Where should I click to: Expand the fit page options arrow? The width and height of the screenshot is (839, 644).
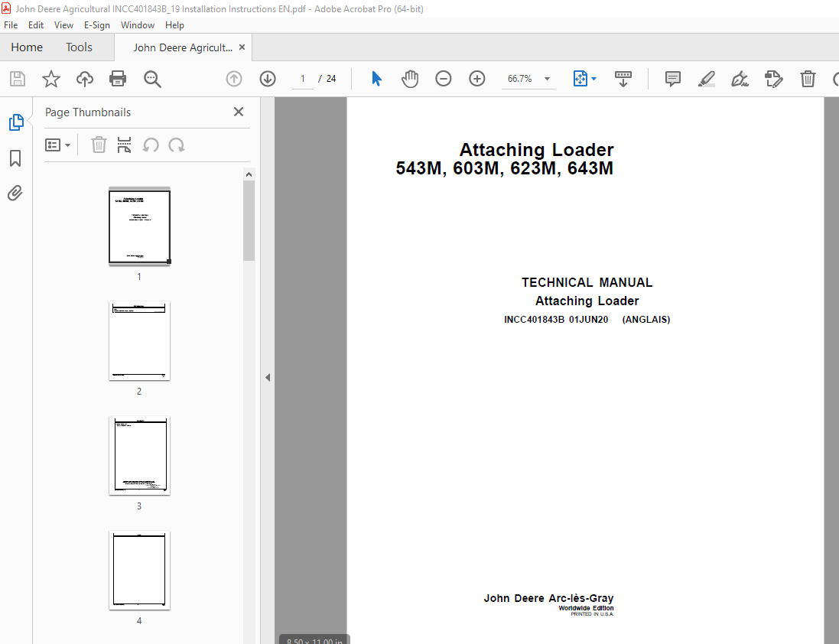[x=594, y=79]
